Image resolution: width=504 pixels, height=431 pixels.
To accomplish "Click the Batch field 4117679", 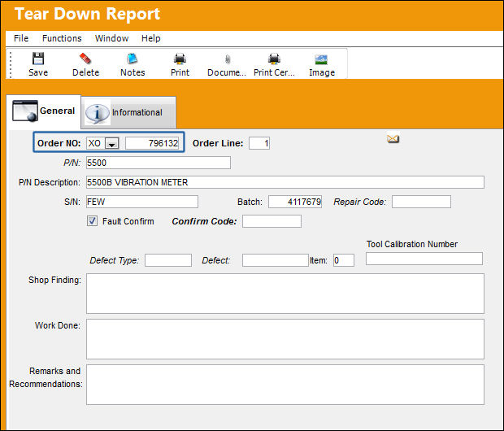I will click(x=295, y=202).
